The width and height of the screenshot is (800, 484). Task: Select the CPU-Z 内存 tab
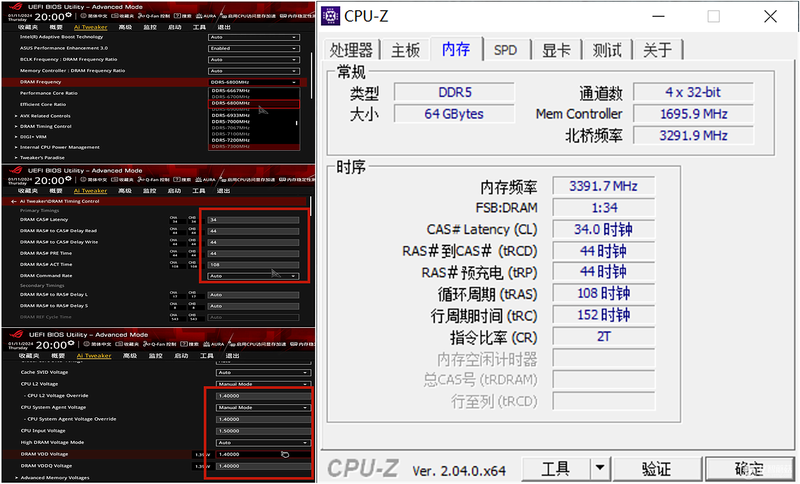coord(456,49)
